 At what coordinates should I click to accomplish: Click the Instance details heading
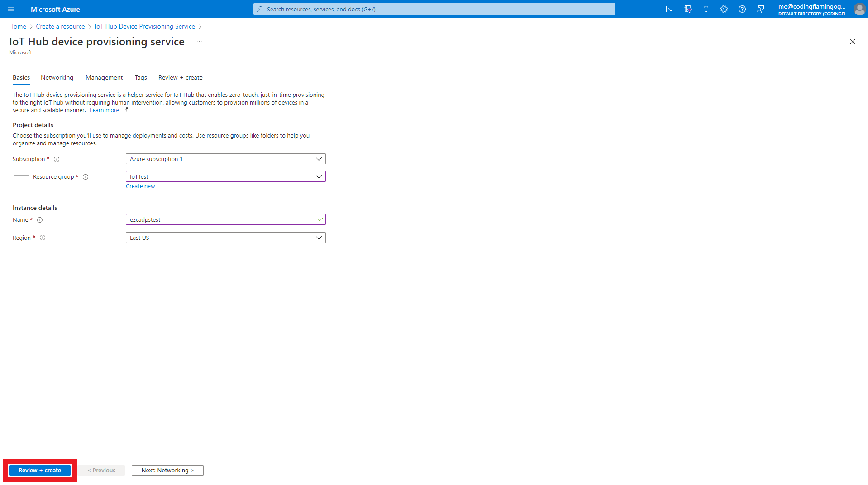pyautogui.click(x=35, y=208)
